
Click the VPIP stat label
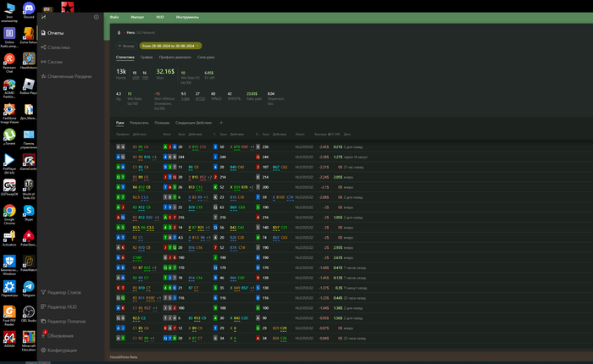click(136, 78)
